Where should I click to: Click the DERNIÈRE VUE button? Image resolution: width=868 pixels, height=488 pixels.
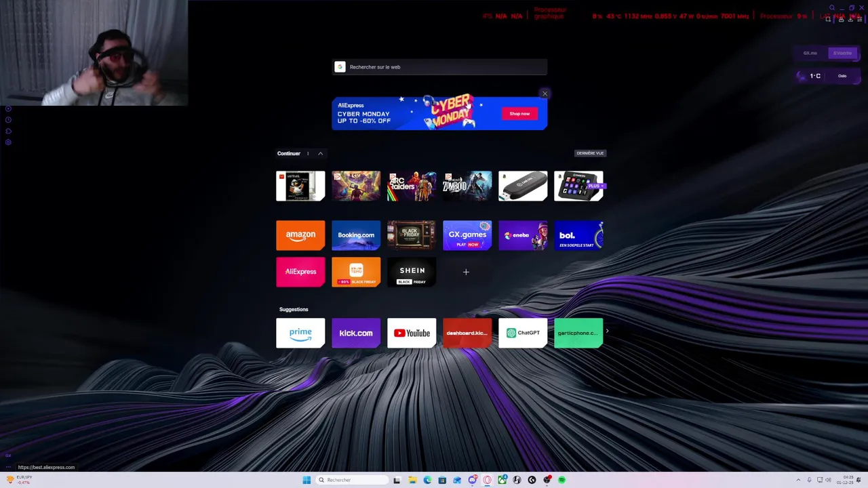[589, 153]
